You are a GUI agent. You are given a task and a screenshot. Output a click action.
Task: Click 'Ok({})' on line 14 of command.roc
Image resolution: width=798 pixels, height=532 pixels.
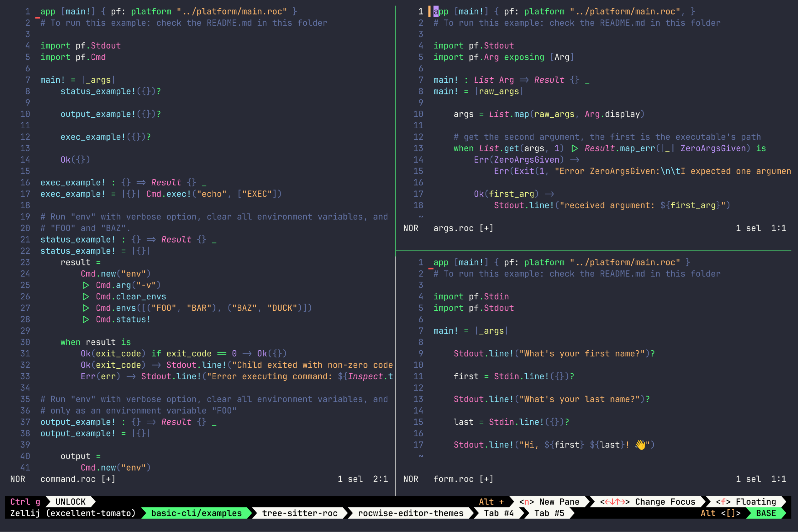[75, 160]
